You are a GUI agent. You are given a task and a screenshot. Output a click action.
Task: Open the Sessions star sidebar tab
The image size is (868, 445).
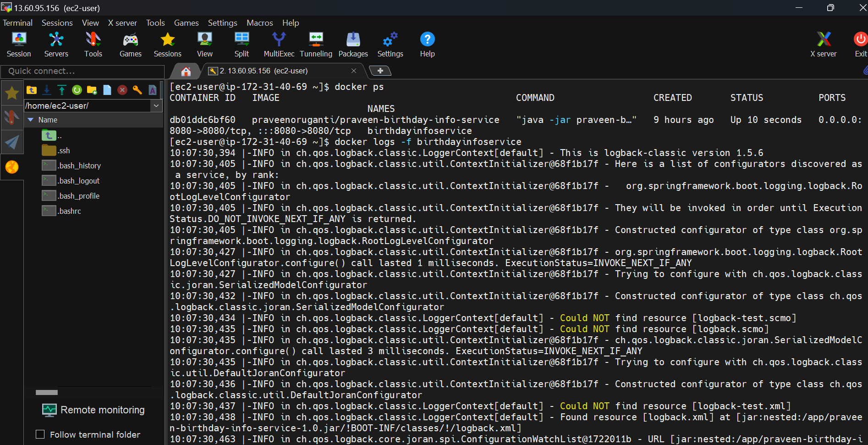click(x=12, y=93)
